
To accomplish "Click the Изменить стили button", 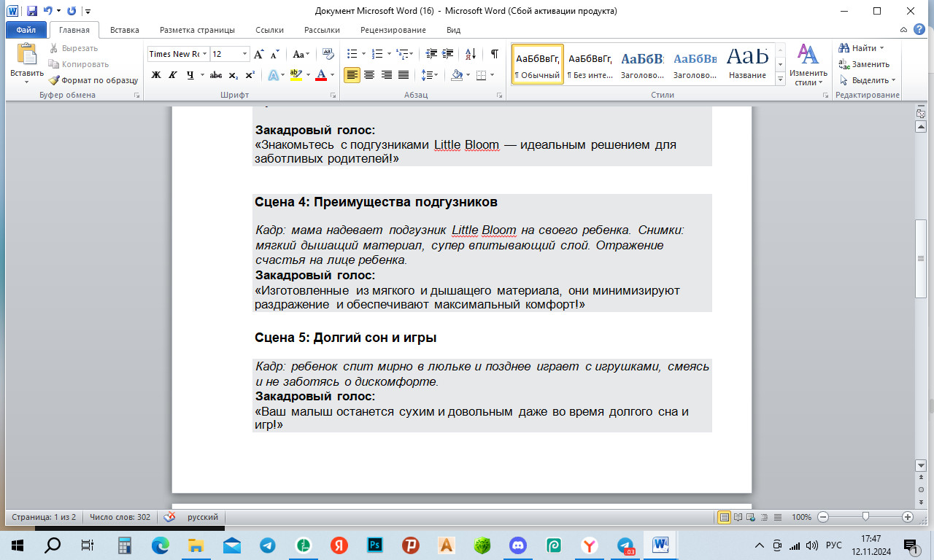I will click(808, 64).
